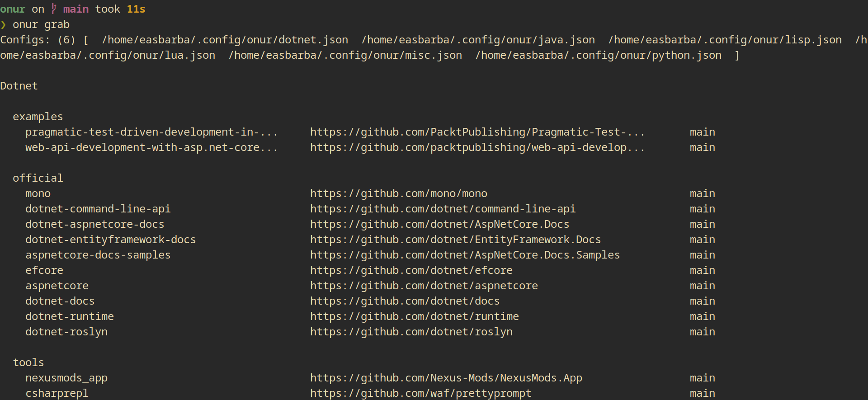Open the dotnet/command-line-api URL
Image resolution: width=868 pixels, height=400 pixels.
[443, 209]
